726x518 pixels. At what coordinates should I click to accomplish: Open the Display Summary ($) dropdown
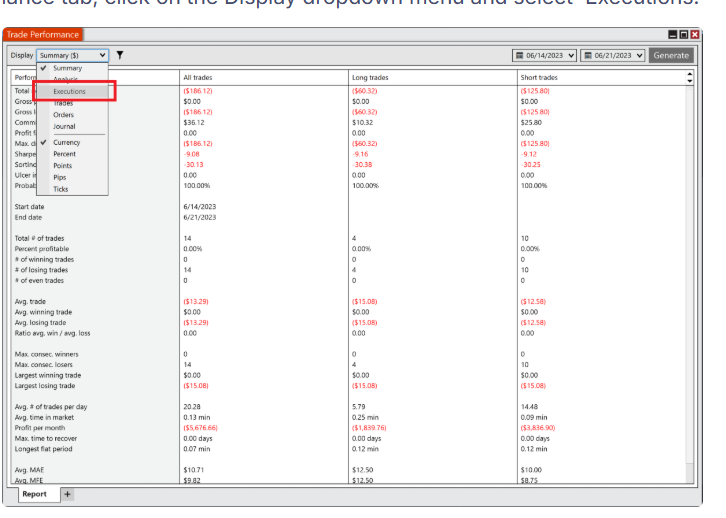tap(72, 55)
